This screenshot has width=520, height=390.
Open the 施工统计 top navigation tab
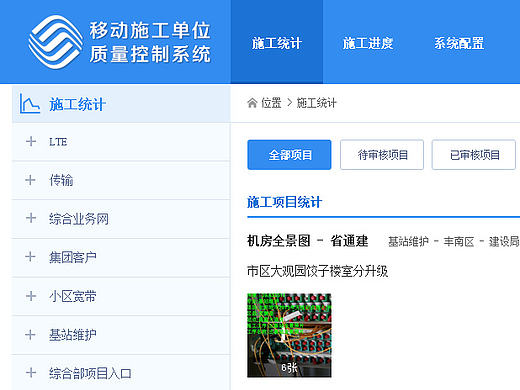277,42
